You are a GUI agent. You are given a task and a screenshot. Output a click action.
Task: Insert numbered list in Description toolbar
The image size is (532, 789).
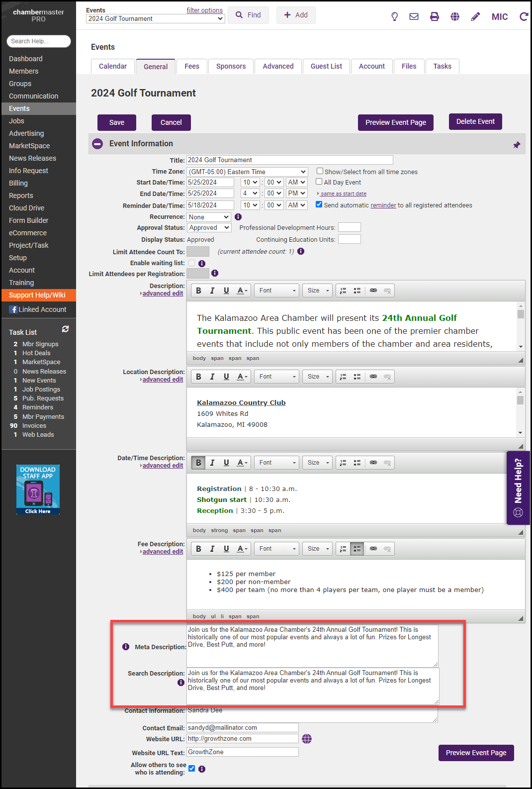click(x=343, y=291)
